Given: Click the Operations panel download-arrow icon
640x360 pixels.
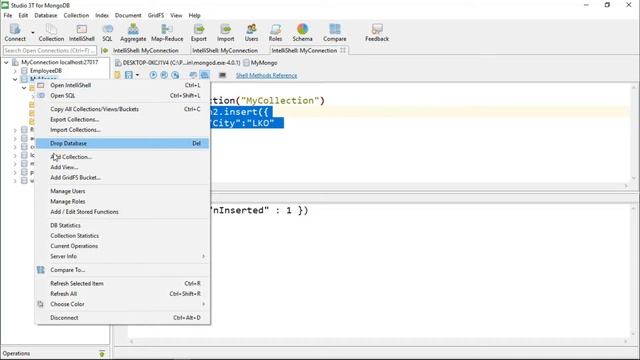Looking at the screenshot, I should tap(102, 353).
